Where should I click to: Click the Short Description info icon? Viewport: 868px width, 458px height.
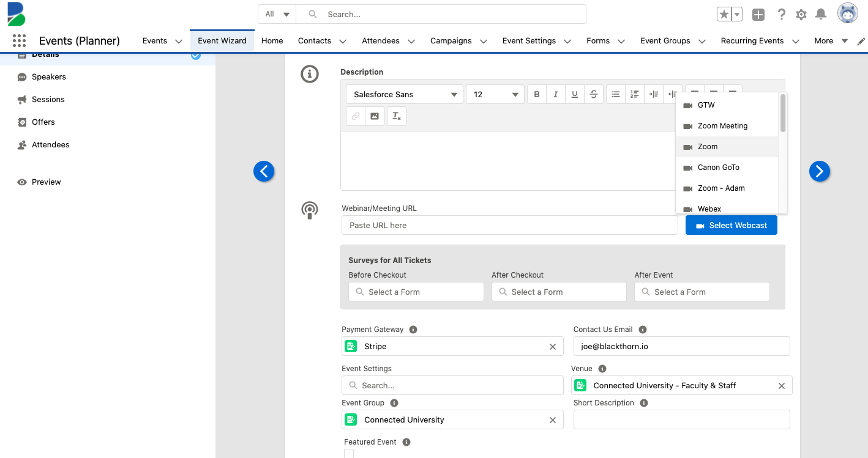(644, 403)
